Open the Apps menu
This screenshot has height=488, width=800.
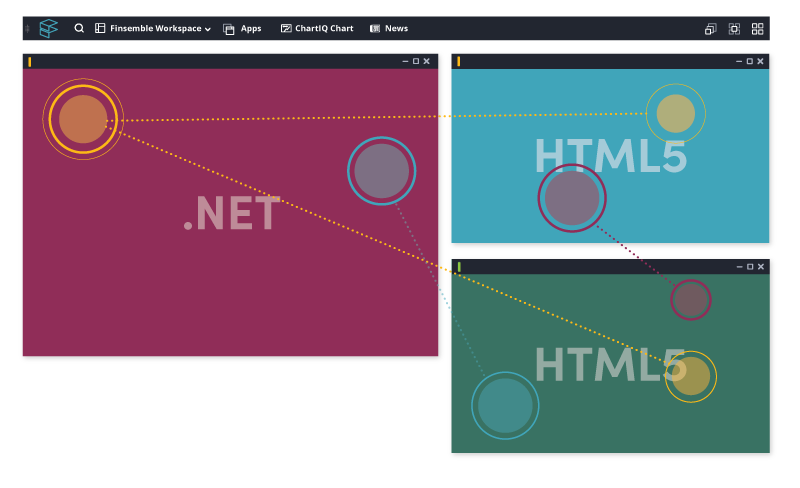(x=242, y=29)
